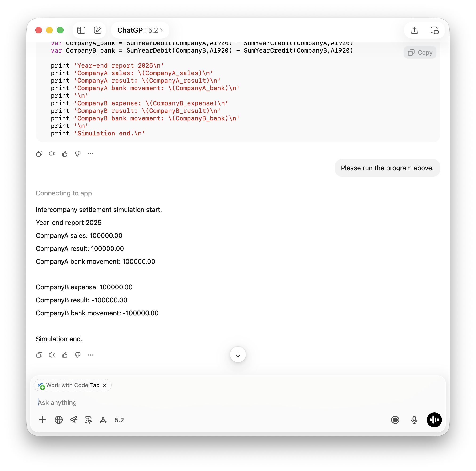Open a new chat with compose icon
The height and width of the screenshot is (471, 476).
coord(98,30)
